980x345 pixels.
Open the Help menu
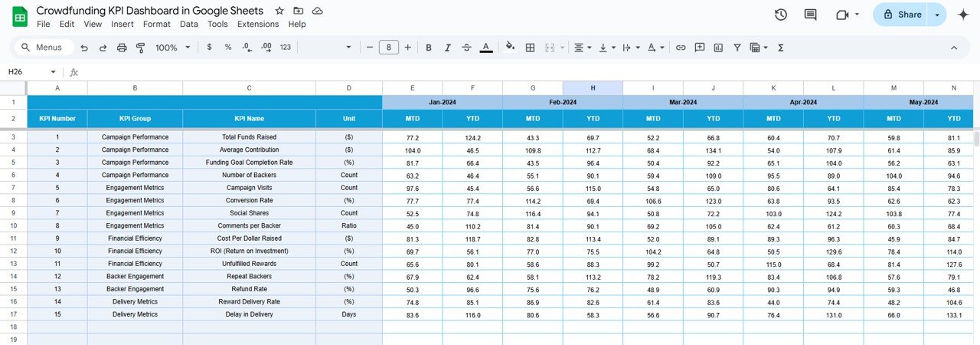click(x=297, y=24)
